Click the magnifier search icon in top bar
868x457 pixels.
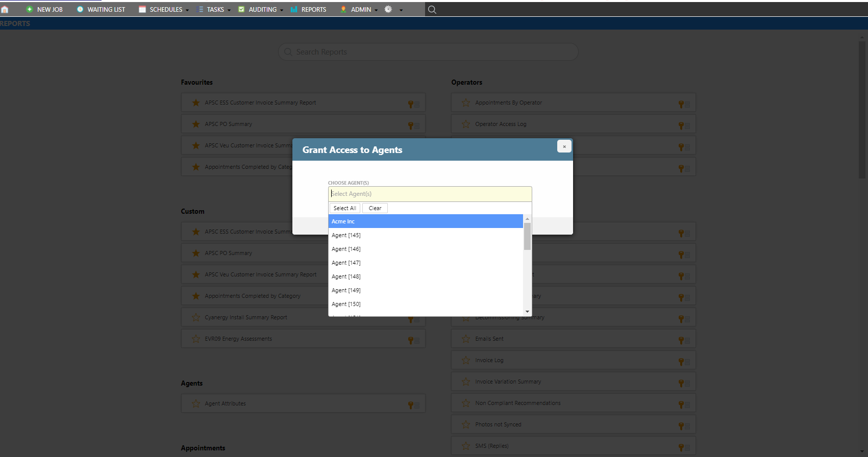(432, 9)
